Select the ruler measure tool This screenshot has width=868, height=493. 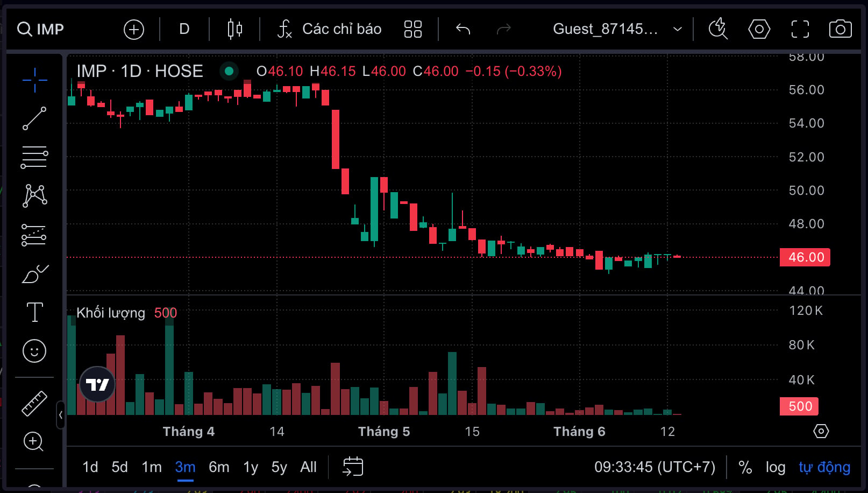pyautogui.click(x=34, y=403)
